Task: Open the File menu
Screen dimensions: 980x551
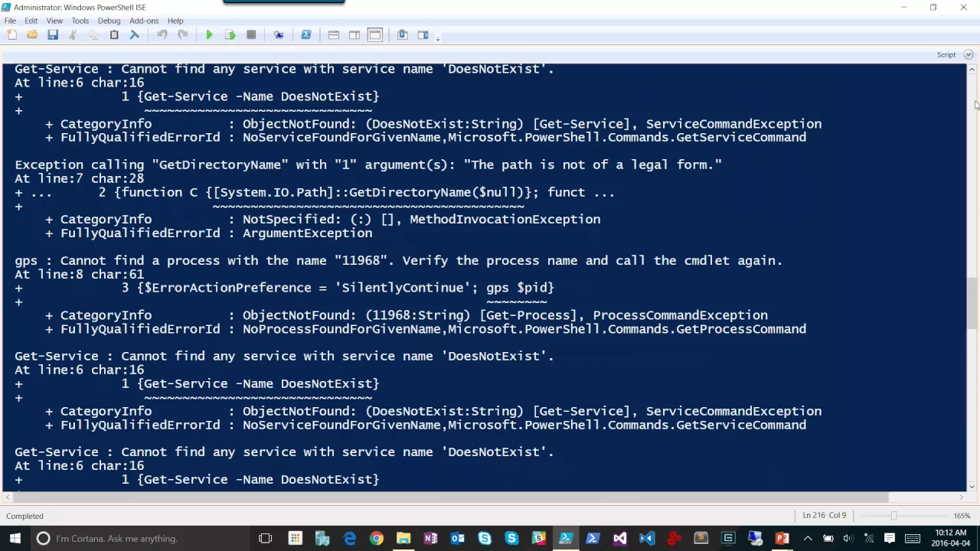Action: pyautogui.click(x=11, y=21)
